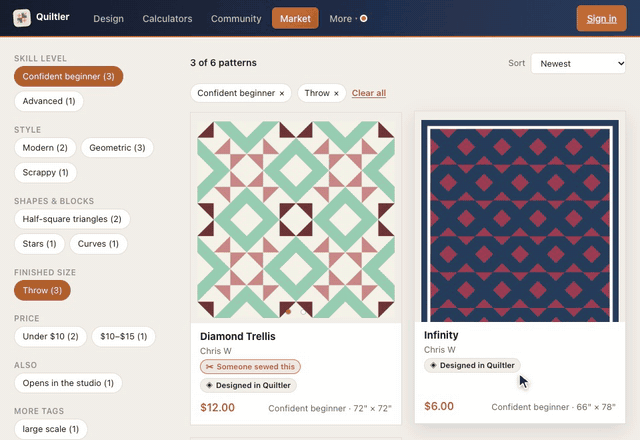The height and width of the screenshot is (440, 640).
Task: Click Designed in Quiltler badge on Diamond Trellis
Action: pos(248,385)
